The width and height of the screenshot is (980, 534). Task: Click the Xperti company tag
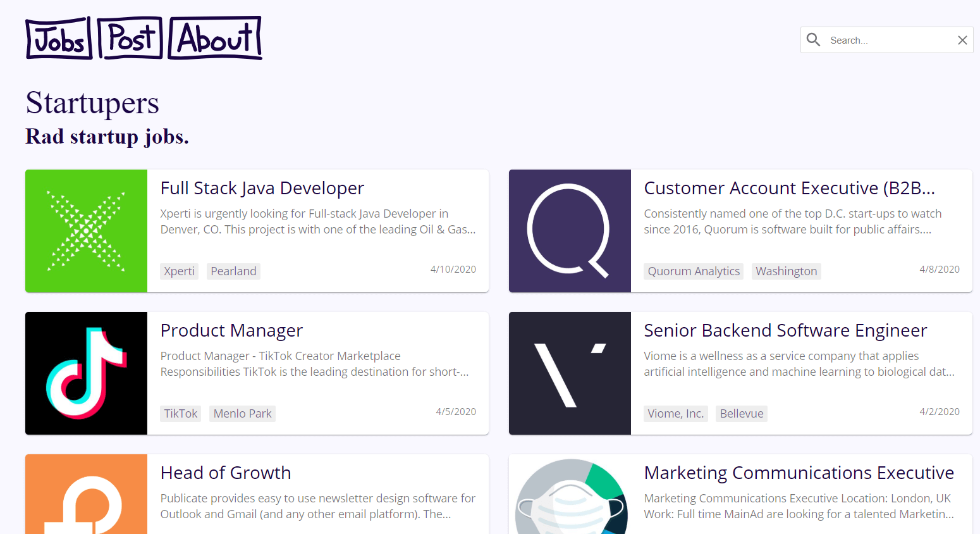(179, 271)
